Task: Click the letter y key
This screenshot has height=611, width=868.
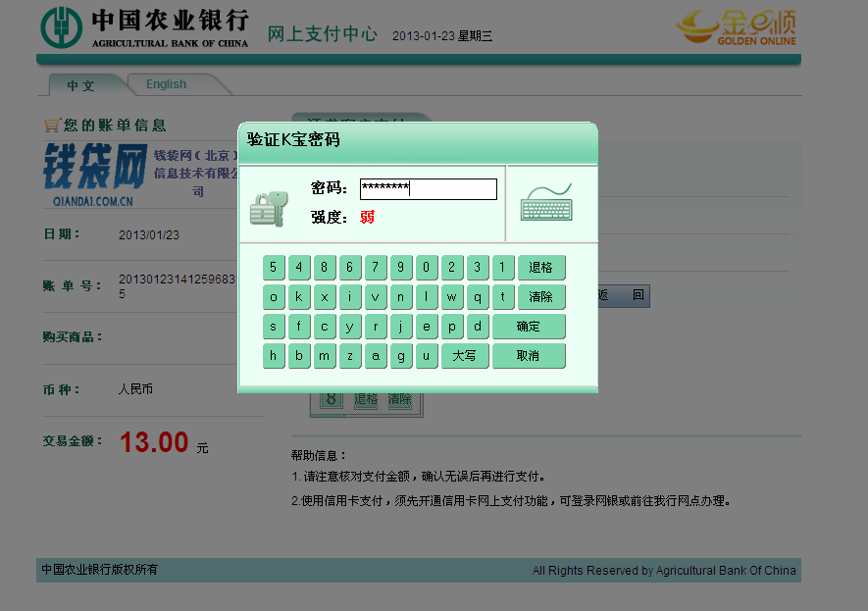Action: [350, 326]
